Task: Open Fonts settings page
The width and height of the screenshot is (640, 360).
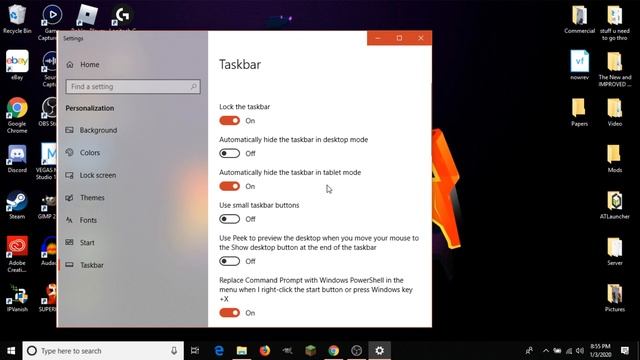Action: pyautogui.click(x=81, y=220)
